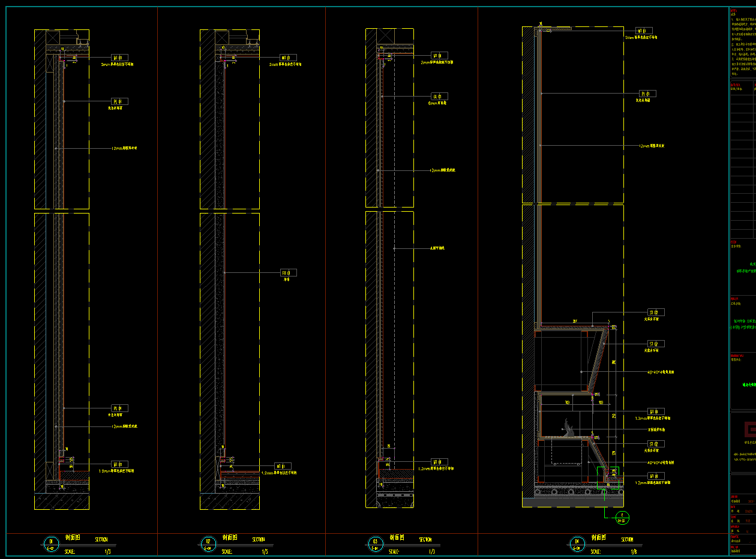Click the topmost "MT 01" tag in section 04
This screenshot has height=559, width=756.
click(x=644, y=31)
